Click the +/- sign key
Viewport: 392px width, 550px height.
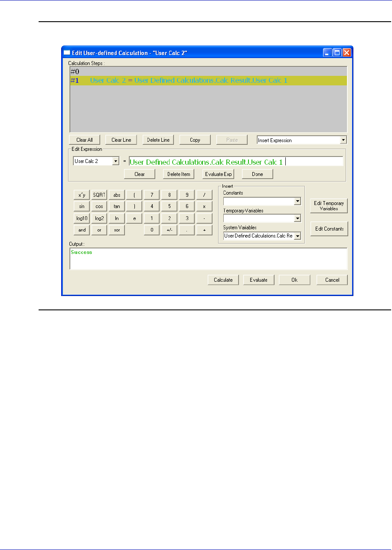tap(169, 230)
